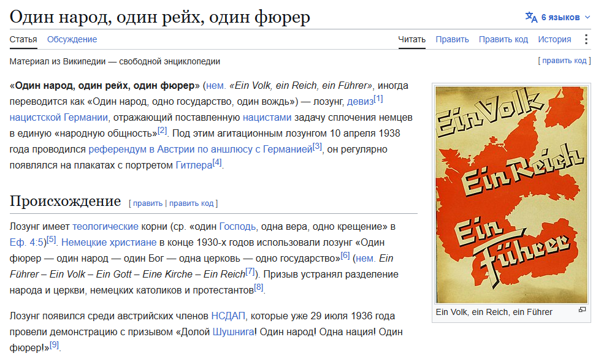Open the История tab

(554, 39)
